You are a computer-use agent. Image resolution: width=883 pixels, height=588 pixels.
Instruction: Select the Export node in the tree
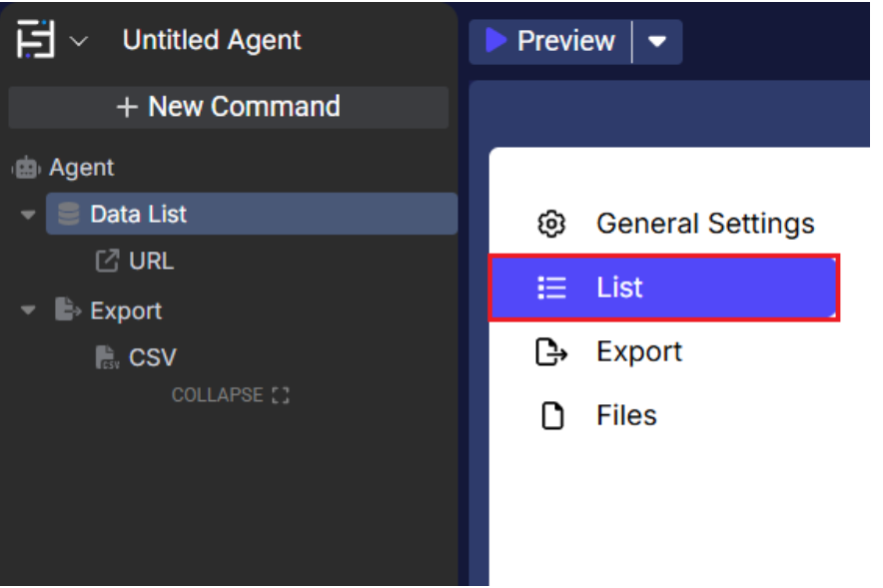click(126, 310)
